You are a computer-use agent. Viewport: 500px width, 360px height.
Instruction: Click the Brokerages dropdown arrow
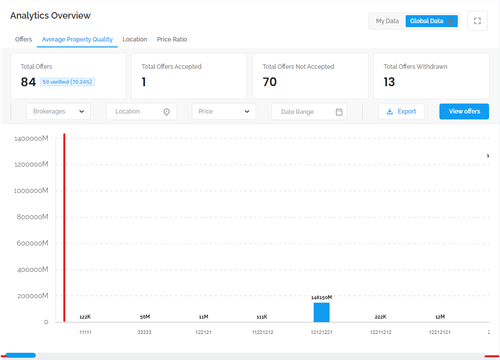click(x=81, y=112)
